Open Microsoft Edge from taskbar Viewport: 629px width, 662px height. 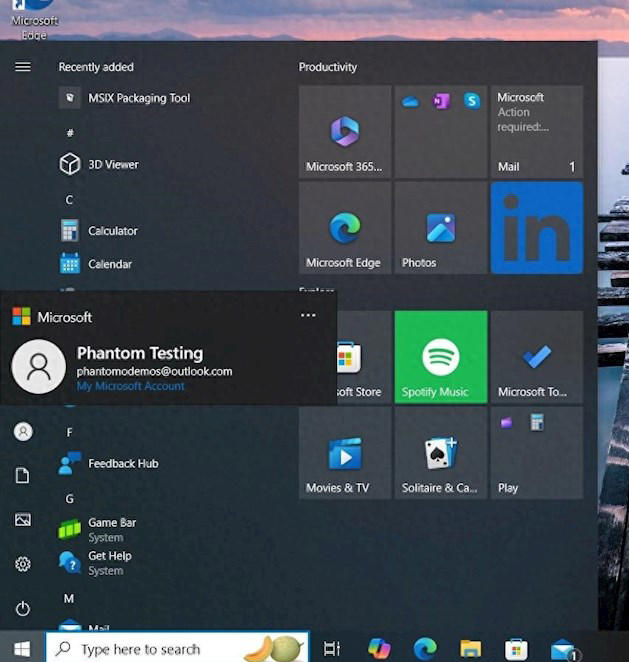point(425,648)
